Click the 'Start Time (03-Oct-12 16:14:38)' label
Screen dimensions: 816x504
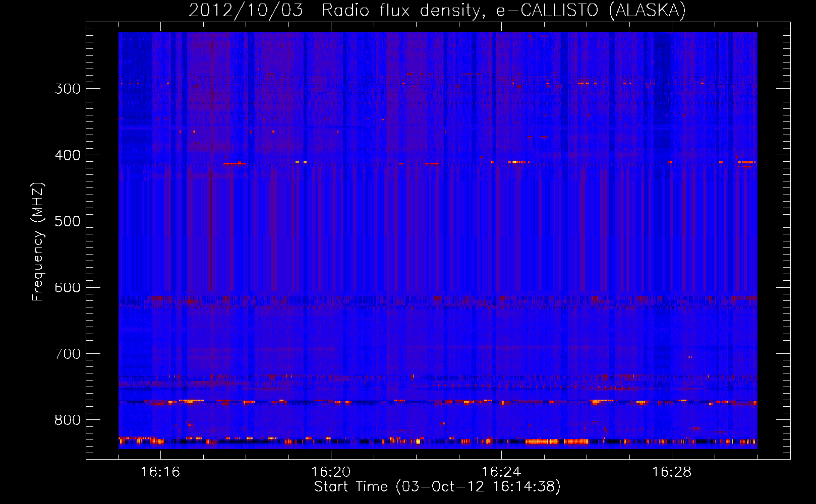tap(437, 487)
